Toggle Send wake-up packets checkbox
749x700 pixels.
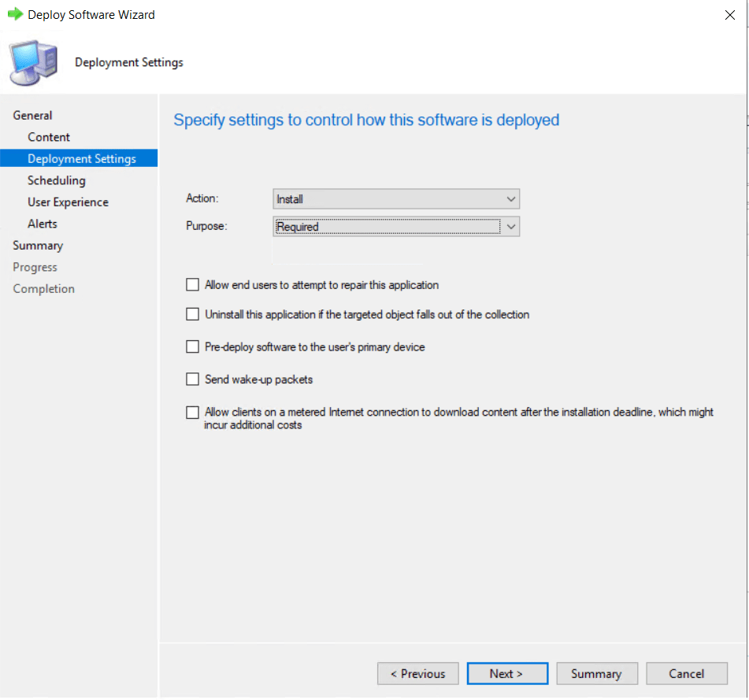193,380
